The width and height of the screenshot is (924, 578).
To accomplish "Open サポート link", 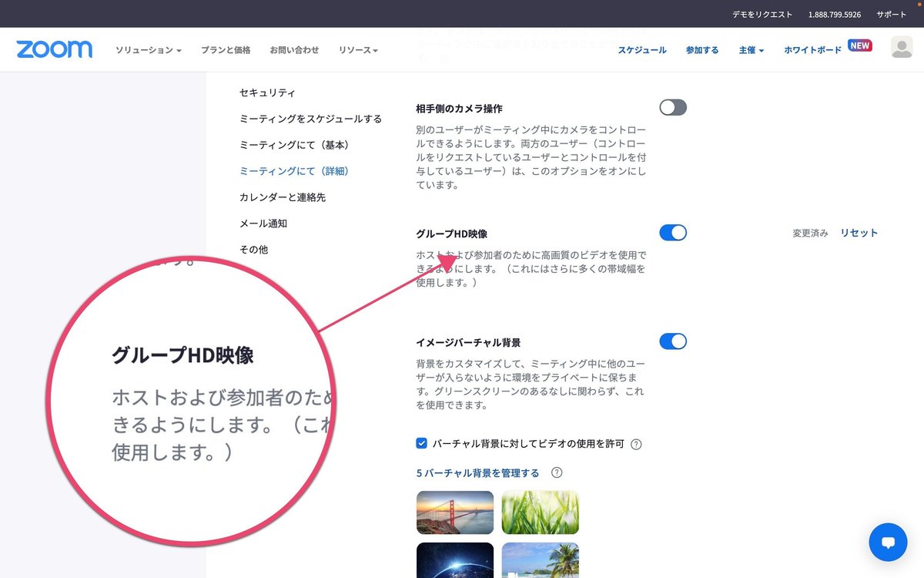I will [x=891, y=15].
